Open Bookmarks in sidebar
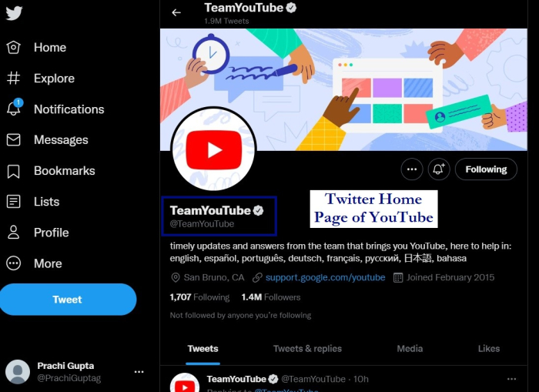The height and width of the screenshot is (392, 539). tap(51, 170)
